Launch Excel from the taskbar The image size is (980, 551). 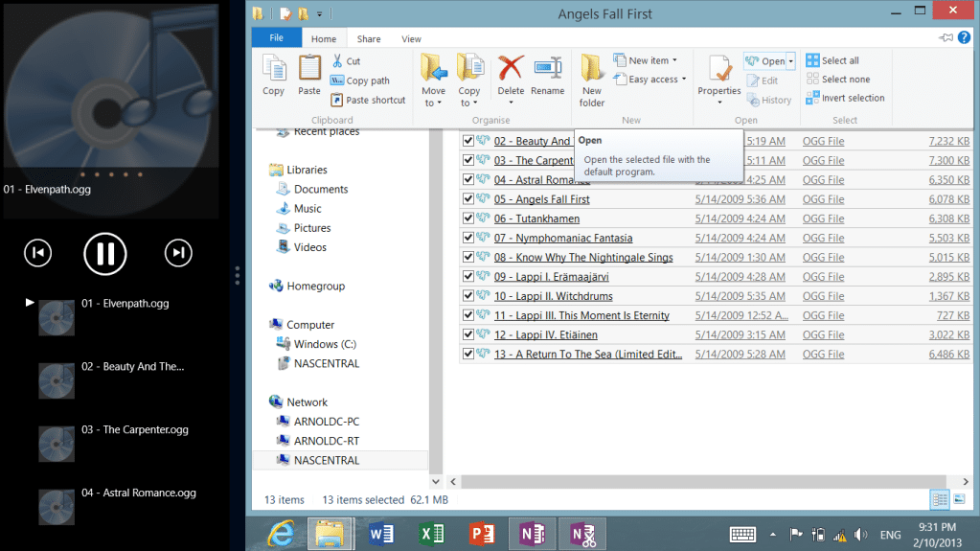431,534
